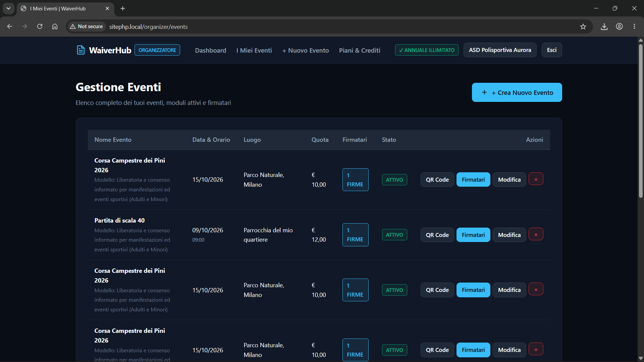This screenshot has width=644, height=362.
Task: Click the Stato column header
Action: pyautogui.click(x=389, y=140)
